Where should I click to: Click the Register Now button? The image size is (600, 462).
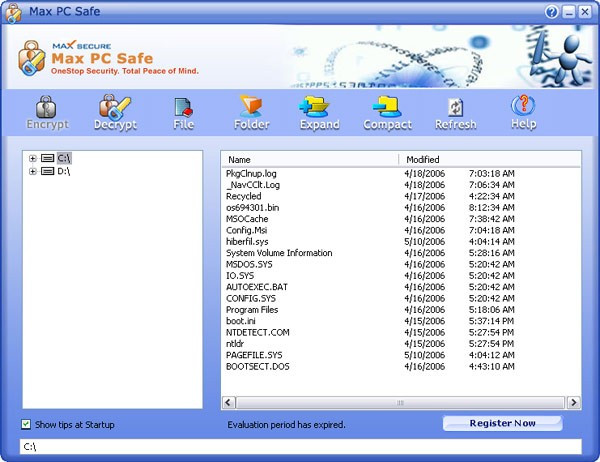click(502, 423)
